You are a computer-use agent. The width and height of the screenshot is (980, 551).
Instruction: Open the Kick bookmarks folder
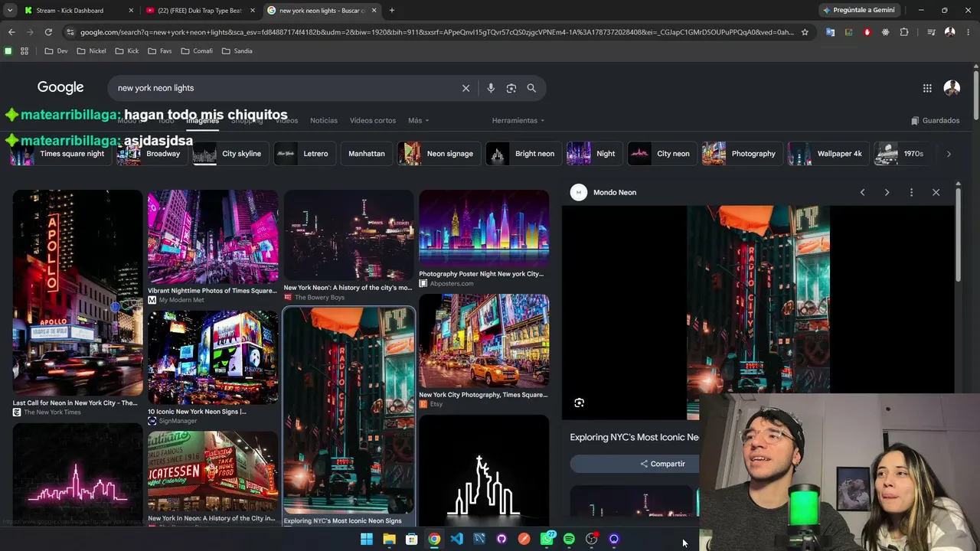tap(127, 51)
